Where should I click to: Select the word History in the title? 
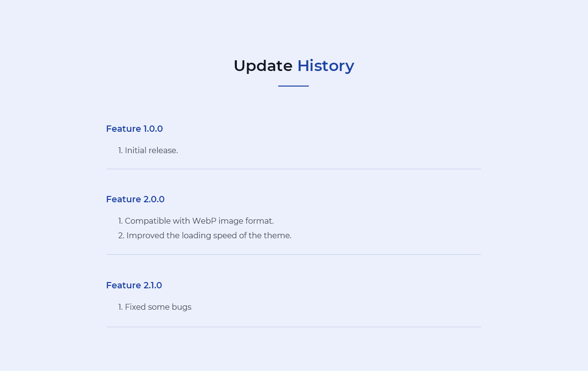point(326,66)
